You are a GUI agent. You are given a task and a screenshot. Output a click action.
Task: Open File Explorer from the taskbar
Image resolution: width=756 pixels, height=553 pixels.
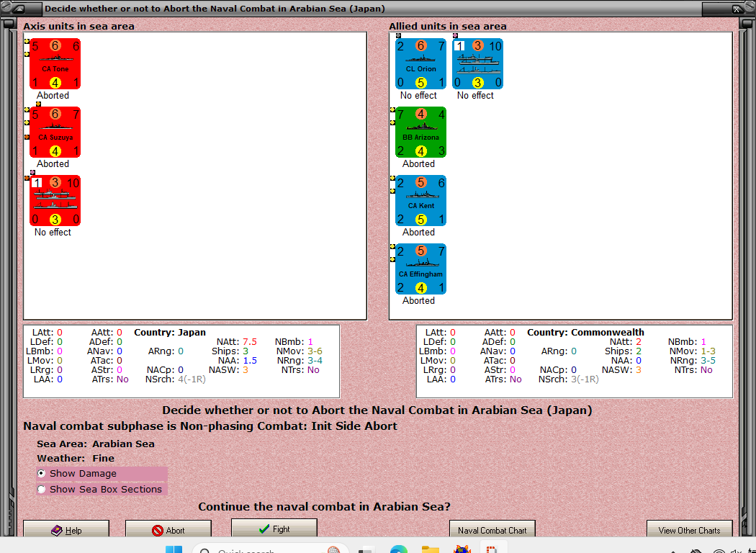point(431,549)
